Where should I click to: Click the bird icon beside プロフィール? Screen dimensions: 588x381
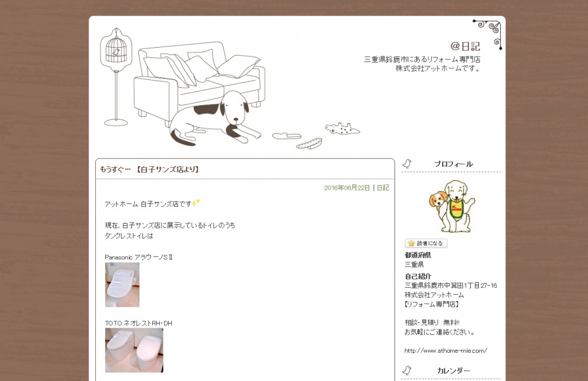pyautogui.click(x=407, y=164)
